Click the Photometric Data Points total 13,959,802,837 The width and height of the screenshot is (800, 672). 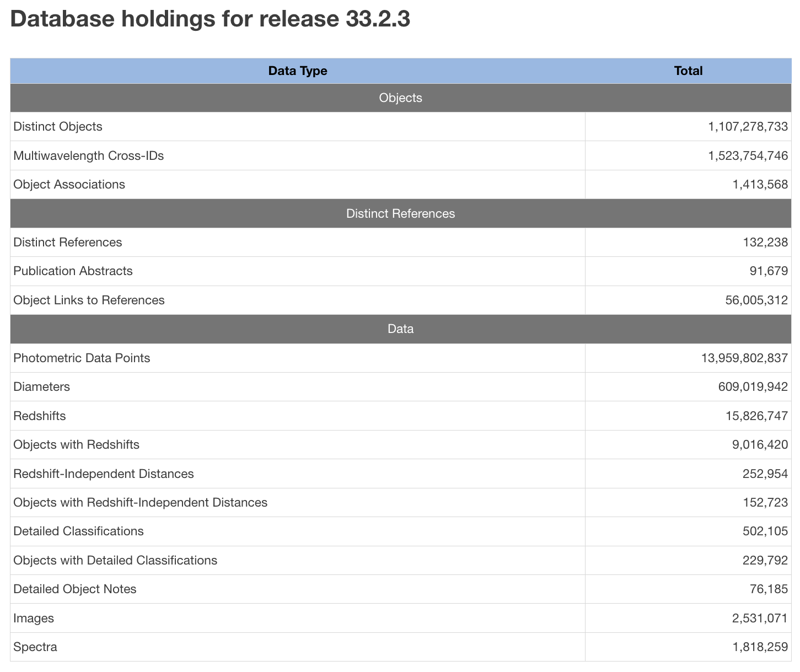pyautogui.click(x=744, y=358)
